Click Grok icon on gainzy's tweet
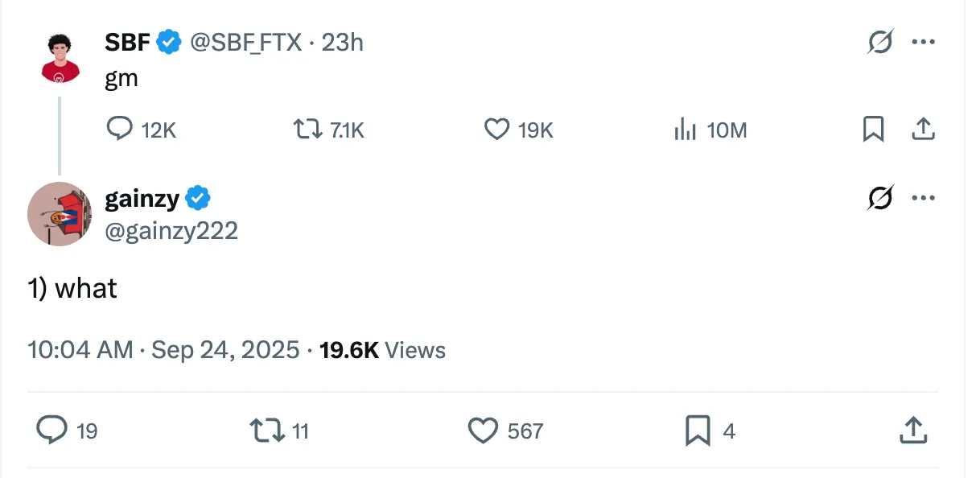The height and width of the screenshot is (478, 980). click(880, 197)
